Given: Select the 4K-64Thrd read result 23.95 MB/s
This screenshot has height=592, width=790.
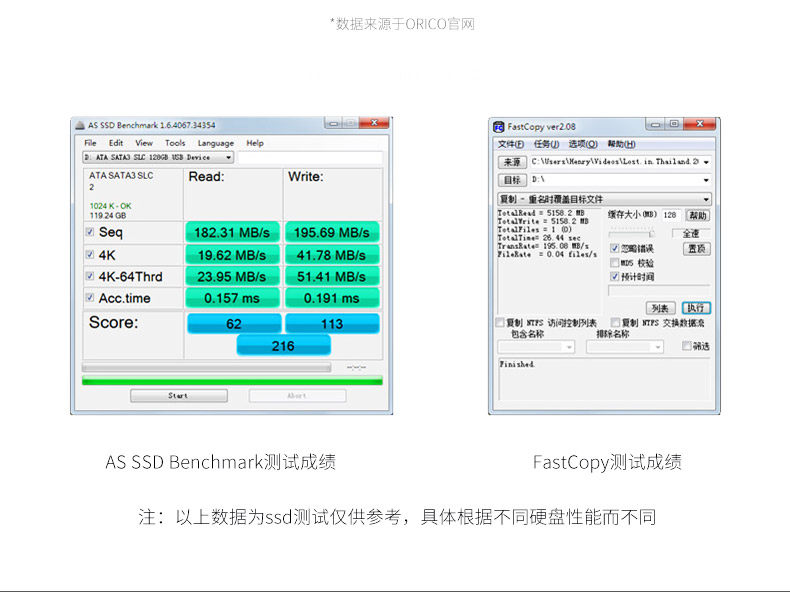Looking at the screenshot, I should pyautogui.click(x=232, y=277).
